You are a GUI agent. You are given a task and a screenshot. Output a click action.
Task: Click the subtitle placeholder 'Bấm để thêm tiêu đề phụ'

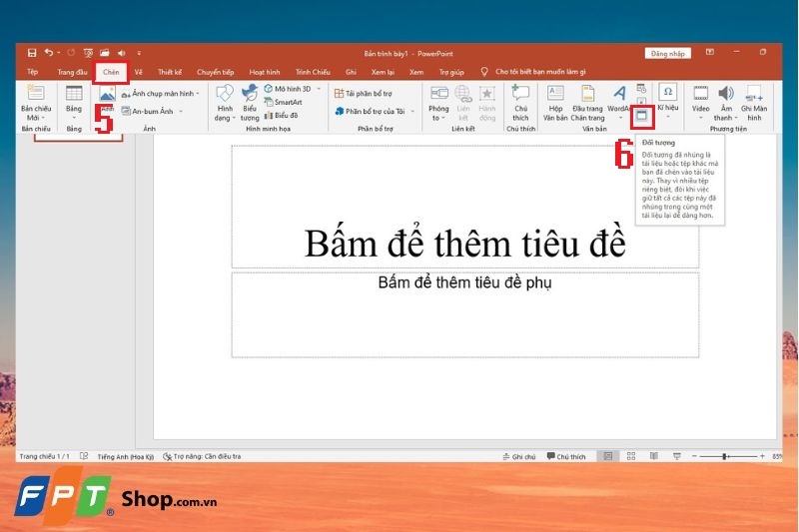tap(465, 315)
